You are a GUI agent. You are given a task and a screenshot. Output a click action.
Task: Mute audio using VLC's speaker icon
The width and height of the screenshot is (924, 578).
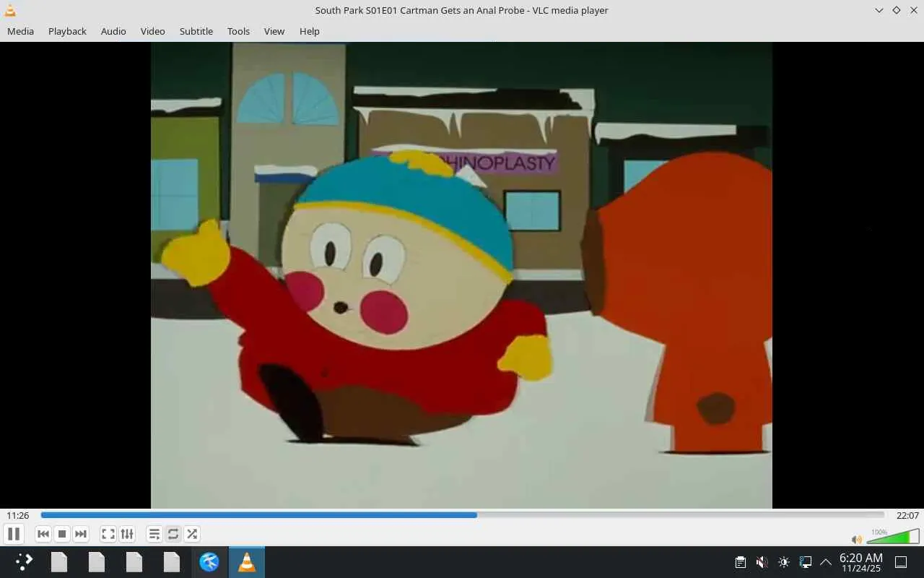(x=857, y=539)
